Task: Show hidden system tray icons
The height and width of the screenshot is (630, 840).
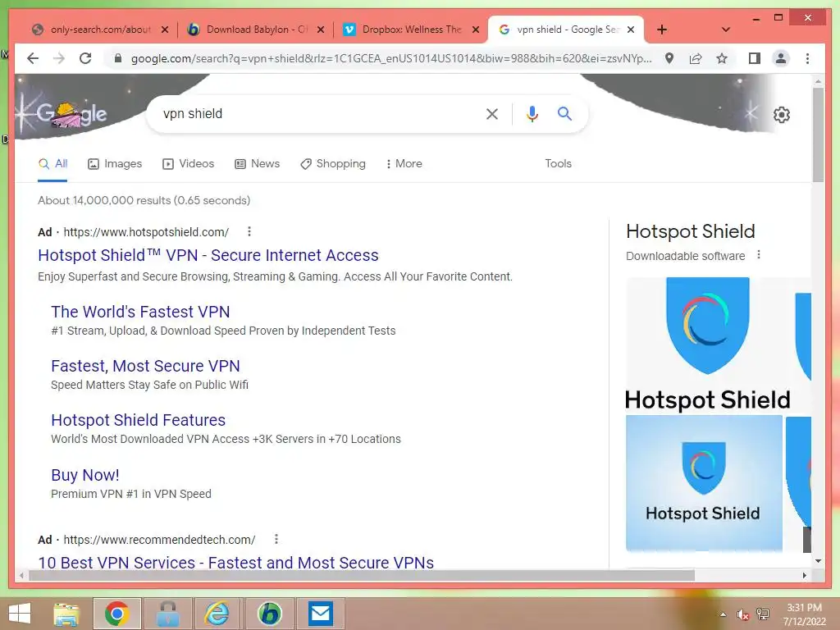Action: 724,614
